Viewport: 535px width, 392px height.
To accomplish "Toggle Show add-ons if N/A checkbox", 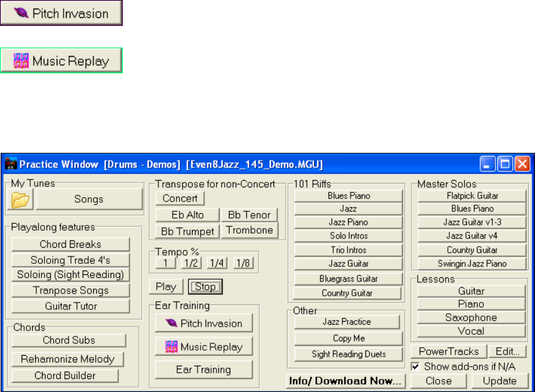I will (415, 367).
